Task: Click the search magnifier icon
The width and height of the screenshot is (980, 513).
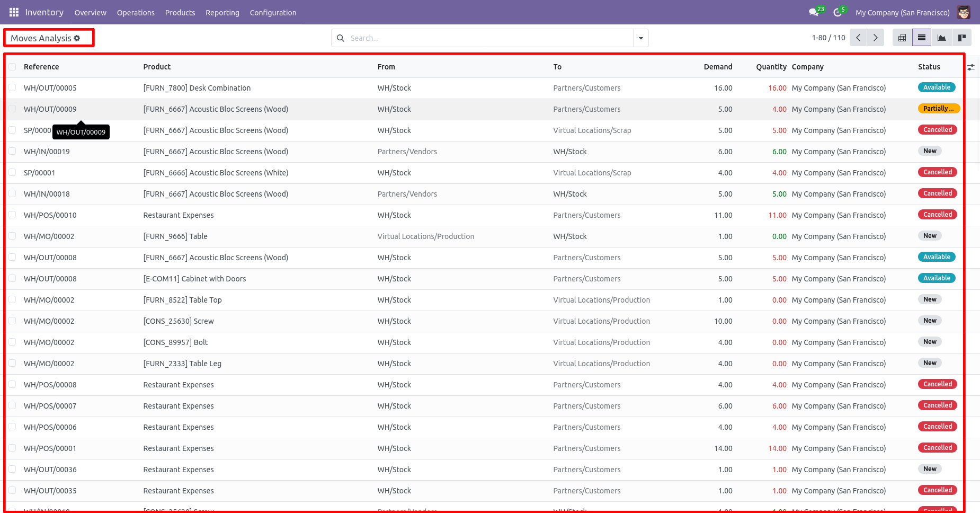Action: pyautogui.click(x=341, y=38)
